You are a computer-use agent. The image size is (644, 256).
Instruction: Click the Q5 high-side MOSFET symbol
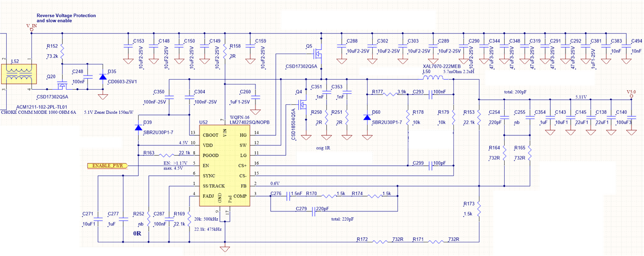(317, 54)
